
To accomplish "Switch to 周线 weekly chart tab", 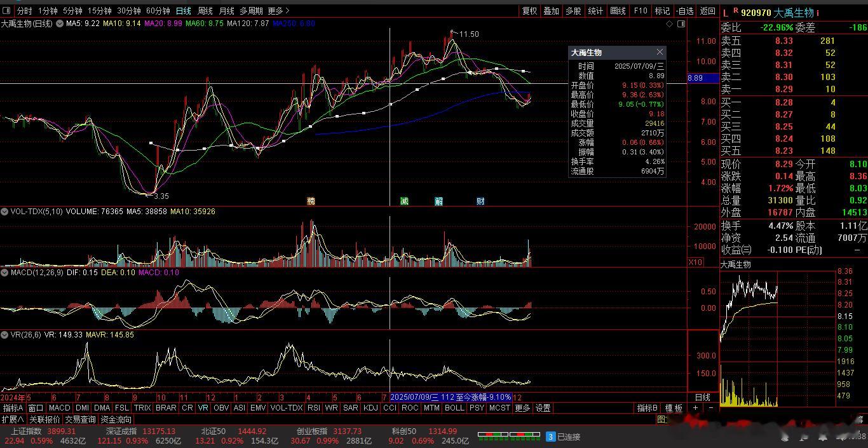I will tap(205, 11).
